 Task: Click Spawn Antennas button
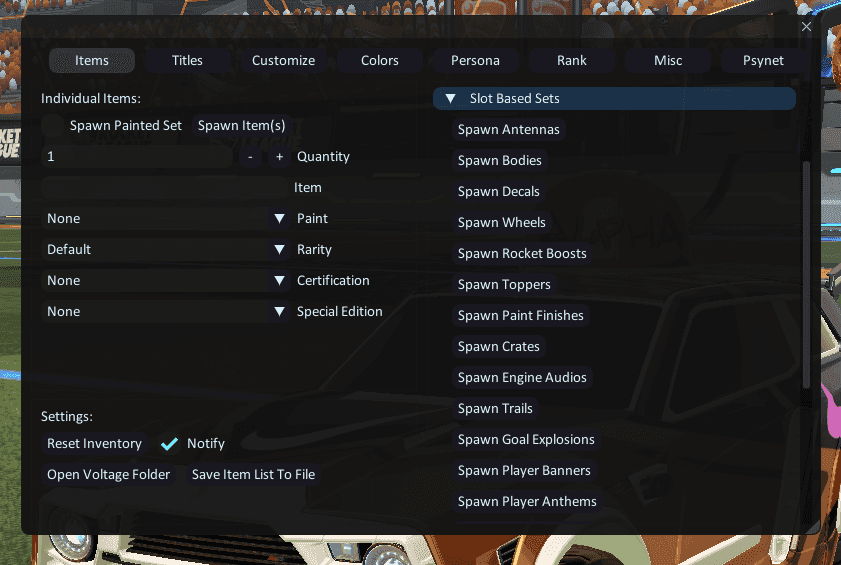pyautogui.click(x=508, y=129)
